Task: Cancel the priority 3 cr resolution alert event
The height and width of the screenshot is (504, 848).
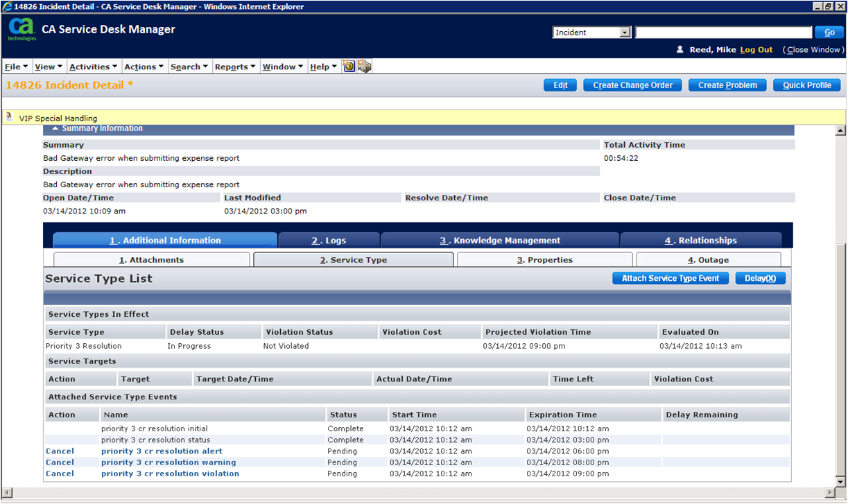Action: 60,451
